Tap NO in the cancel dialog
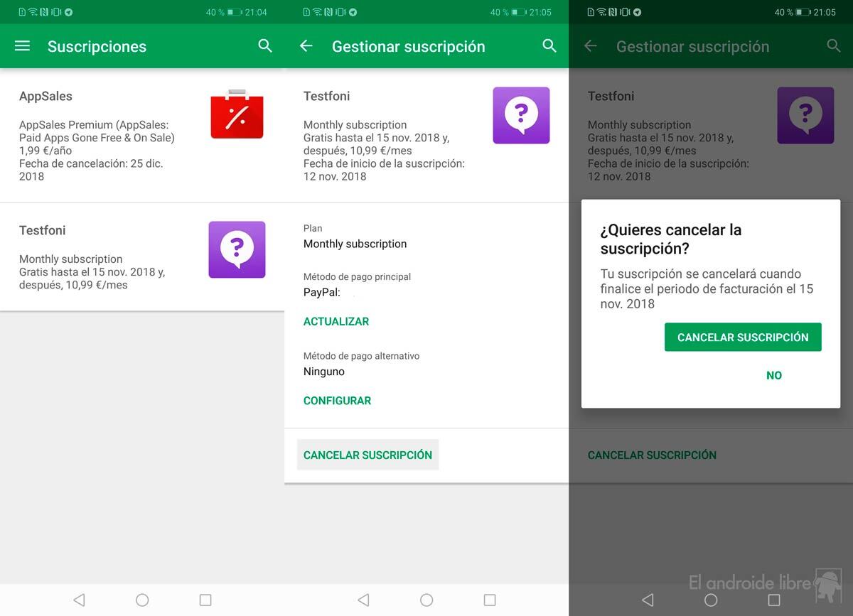This screenshot has height=616, width=853. [774, 375]
